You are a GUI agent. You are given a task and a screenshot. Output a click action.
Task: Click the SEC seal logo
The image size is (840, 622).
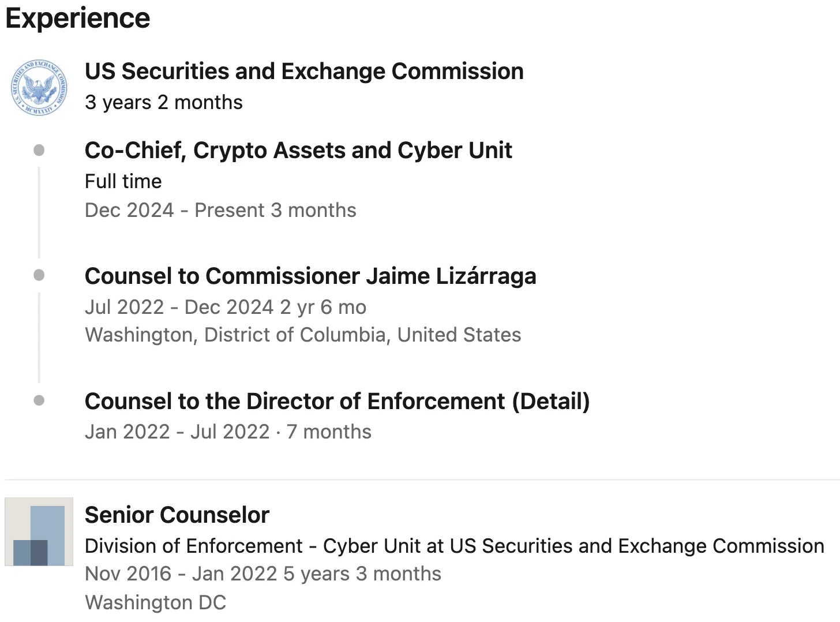(x=39, y=87)
